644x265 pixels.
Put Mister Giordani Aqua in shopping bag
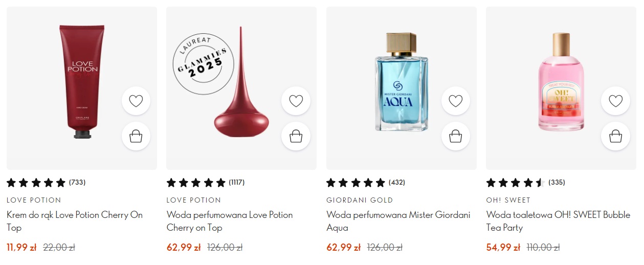(455, 136)
